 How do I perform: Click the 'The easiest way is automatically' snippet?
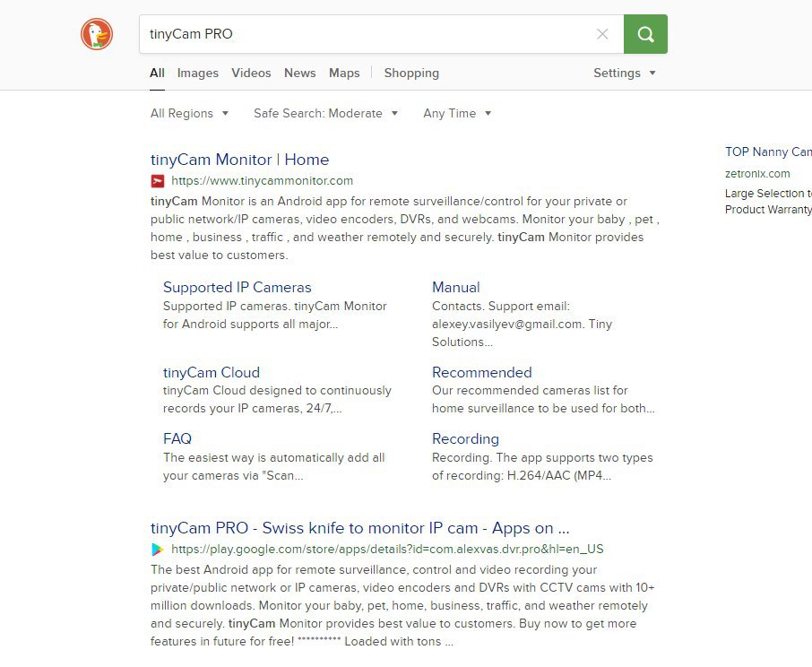pos(274,466)
